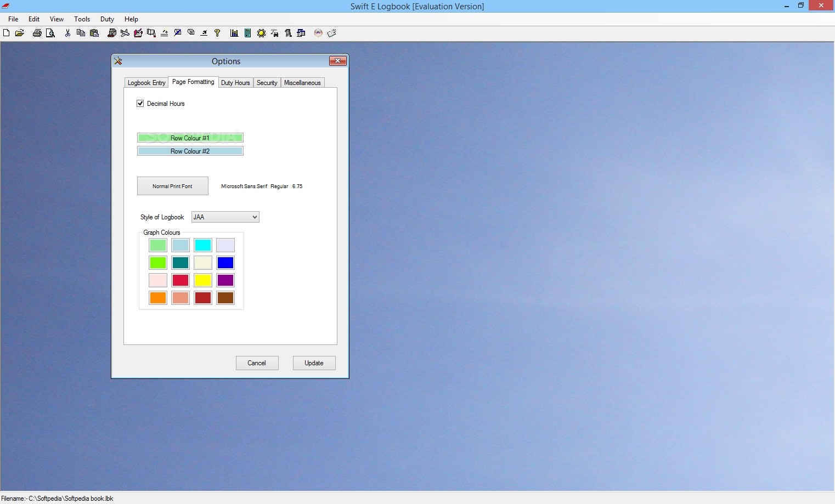Click the Options dialog tools icon
This screenshot has width=835, height=504.
[x=118, y=61]
